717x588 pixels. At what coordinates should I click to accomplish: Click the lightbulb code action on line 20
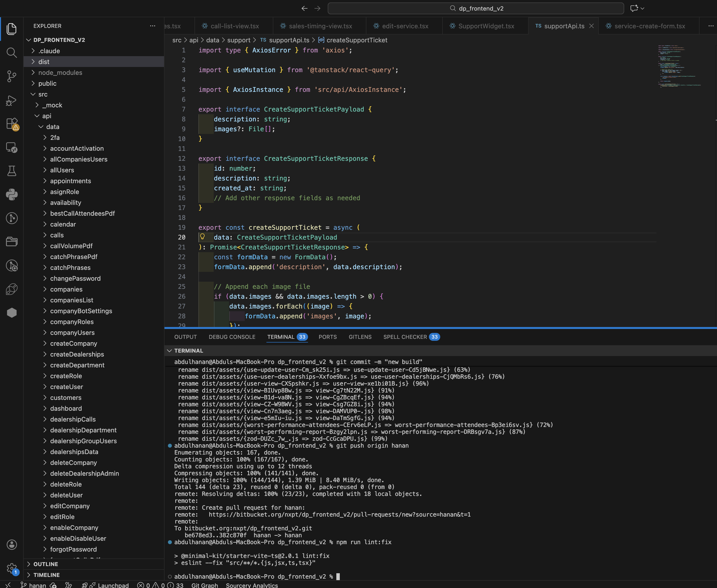coord(203,237)
